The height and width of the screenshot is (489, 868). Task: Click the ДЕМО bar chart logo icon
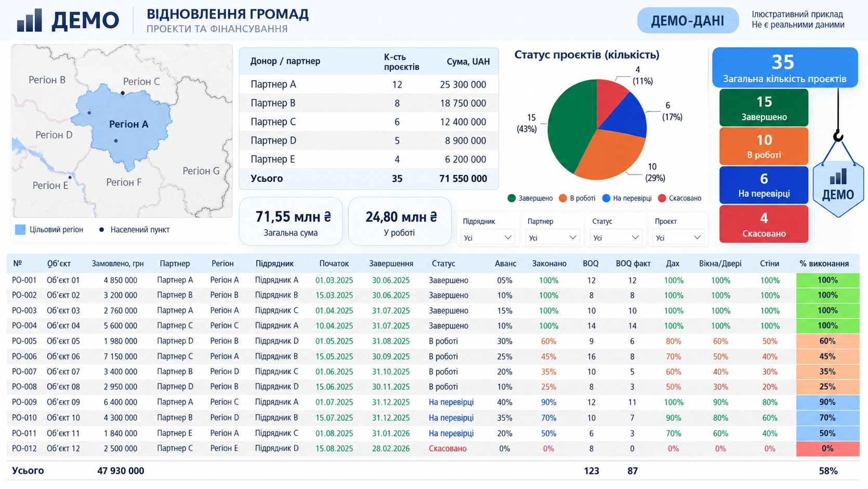click(29, 20)
